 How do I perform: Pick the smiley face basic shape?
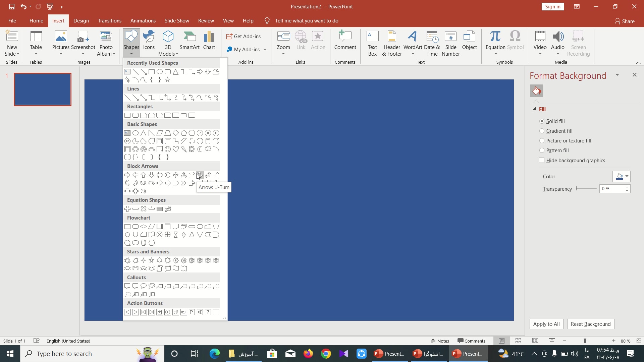(x=168, y=149)
